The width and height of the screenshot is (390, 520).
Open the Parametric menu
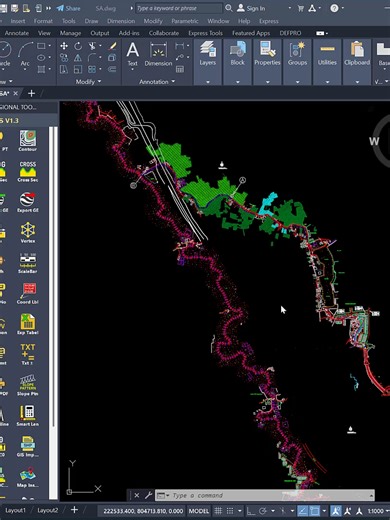(x=185, y=21)
